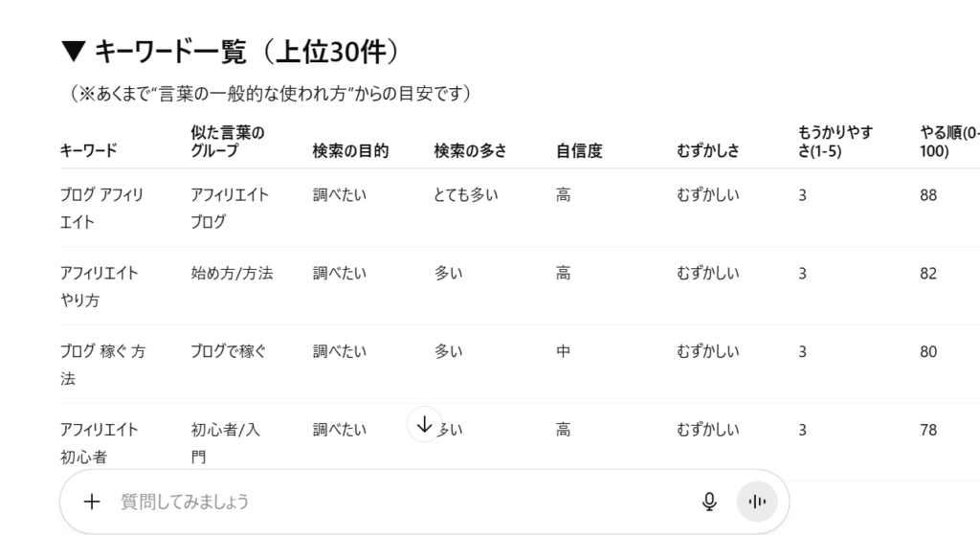Click the もうかりやすさ(1-5) column header
Image resolution: width=980 pixels, height=535 pixels.
click(835, 142)
